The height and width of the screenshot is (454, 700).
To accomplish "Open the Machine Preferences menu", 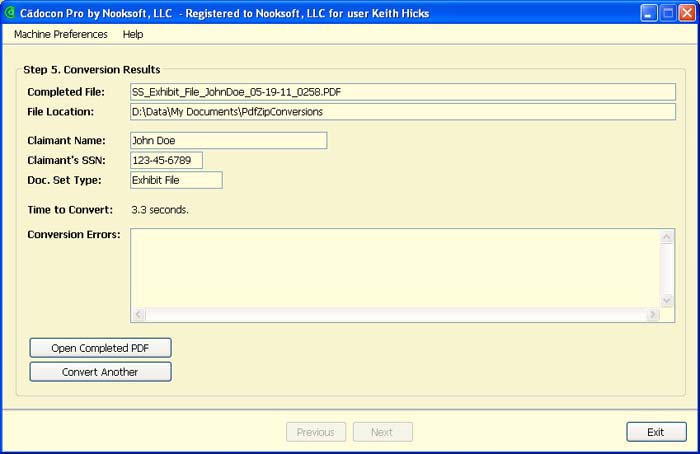I will pyautogui.click(x=61, y=34).
